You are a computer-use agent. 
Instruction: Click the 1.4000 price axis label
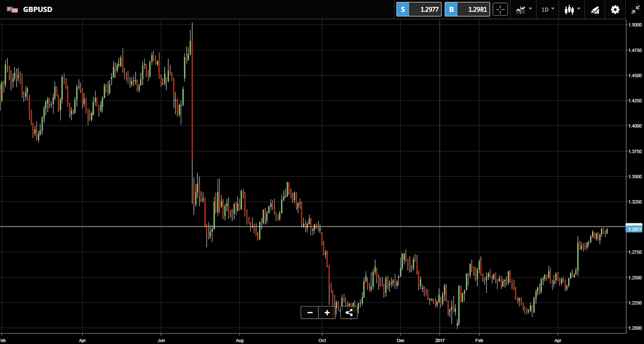635,126
